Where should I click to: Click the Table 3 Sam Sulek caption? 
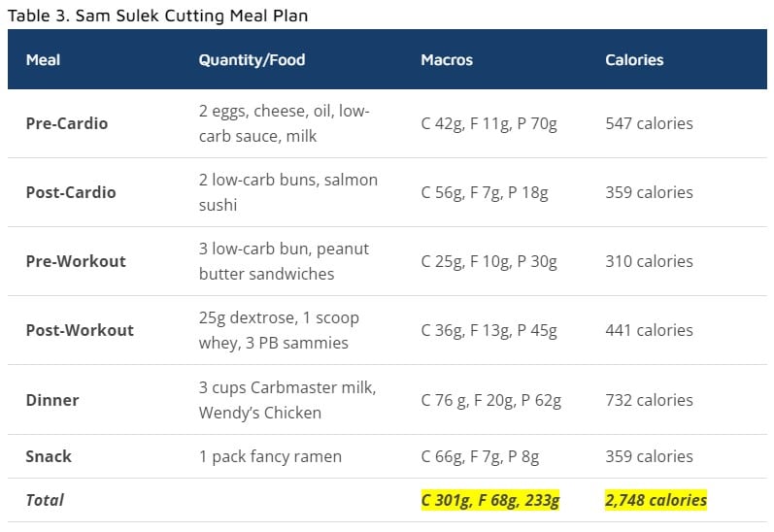click(x=157, y=16)
